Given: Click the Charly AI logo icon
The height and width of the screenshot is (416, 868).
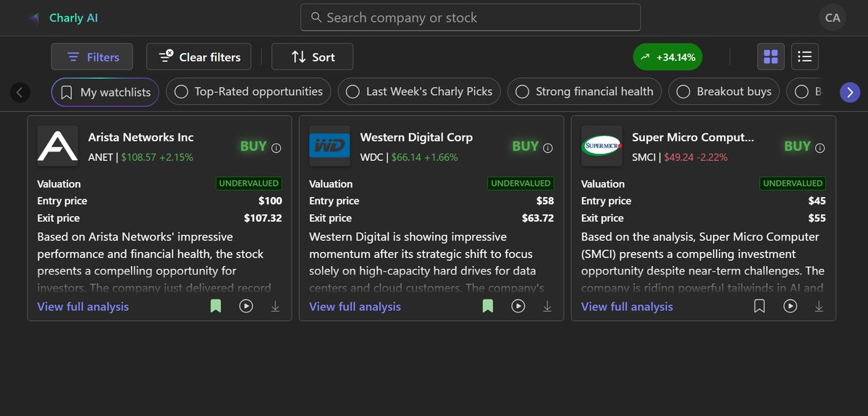Looking at the screenshot, I should tap(34, 18).
